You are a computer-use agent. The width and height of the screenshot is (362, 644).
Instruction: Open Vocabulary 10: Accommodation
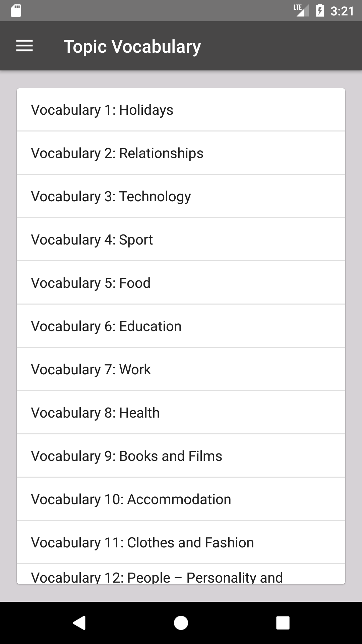(x=181, y=499)
